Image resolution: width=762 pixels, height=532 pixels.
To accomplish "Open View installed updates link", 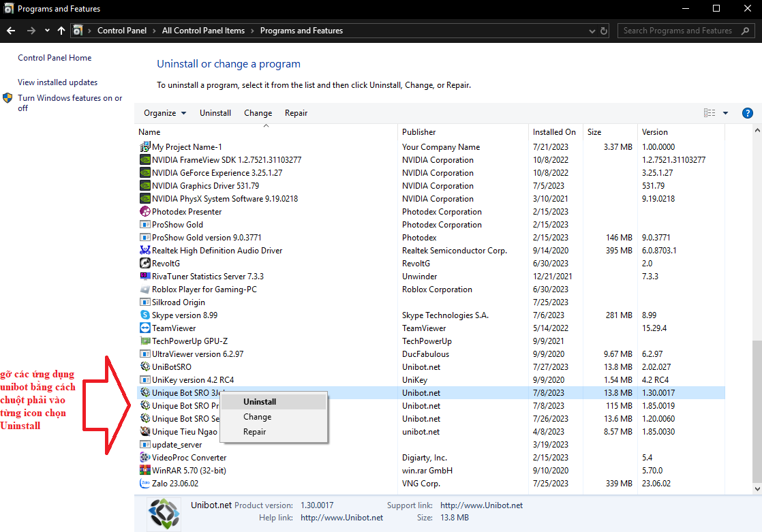I will (x=57, y=82).
